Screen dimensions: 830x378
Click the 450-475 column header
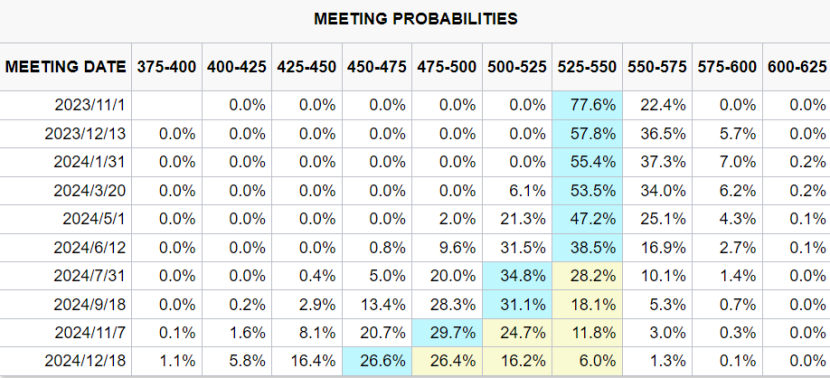[x=377, y=67]
